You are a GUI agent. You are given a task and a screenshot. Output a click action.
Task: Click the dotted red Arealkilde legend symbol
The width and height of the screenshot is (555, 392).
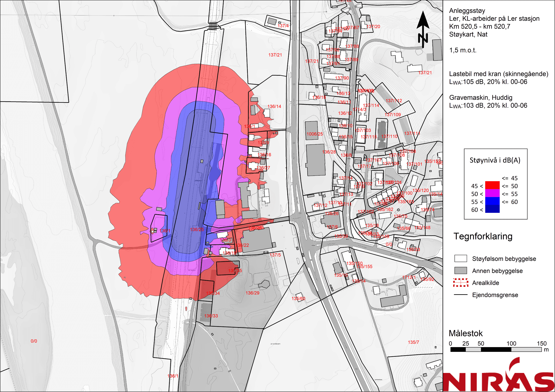pos(460,283)
